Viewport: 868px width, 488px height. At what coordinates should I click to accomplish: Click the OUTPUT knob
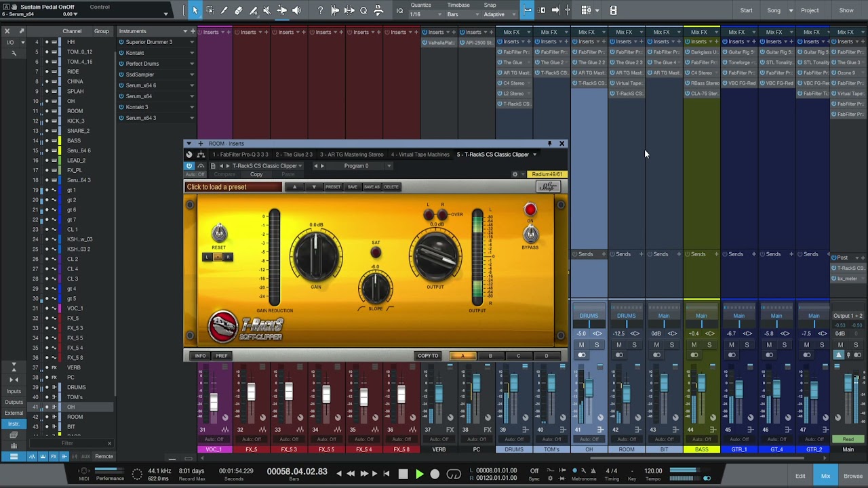435,256
